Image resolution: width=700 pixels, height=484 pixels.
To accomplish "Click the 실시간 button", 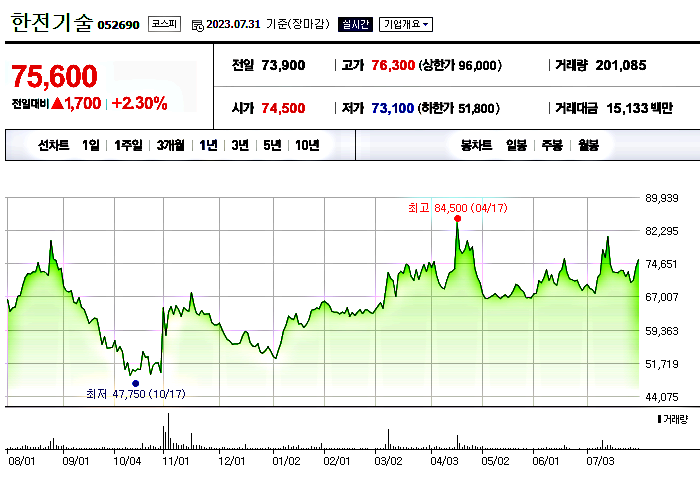I will coord(355,24).
